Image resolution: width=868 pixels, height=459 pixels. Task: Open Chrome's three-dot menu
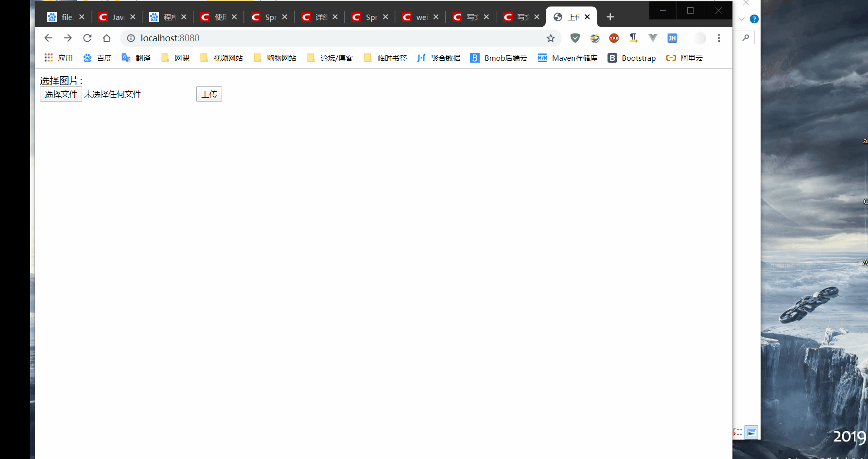(x=719, y=38)
